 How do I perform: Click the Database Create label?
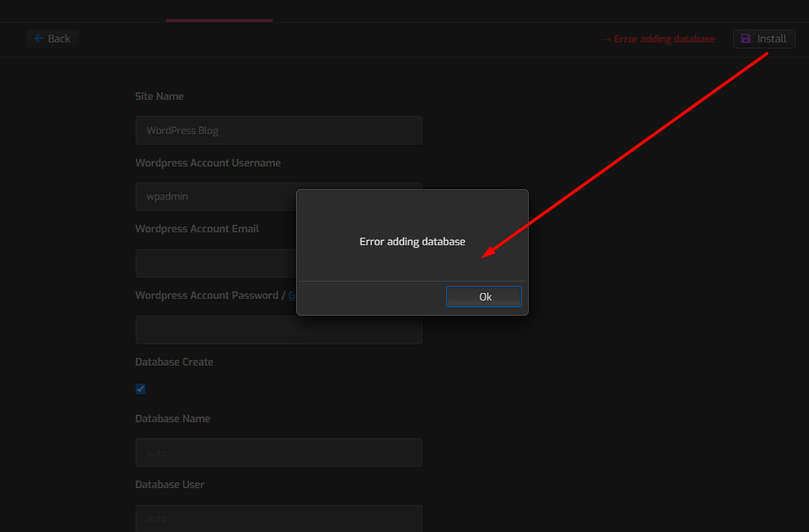(x=174, y=362)
